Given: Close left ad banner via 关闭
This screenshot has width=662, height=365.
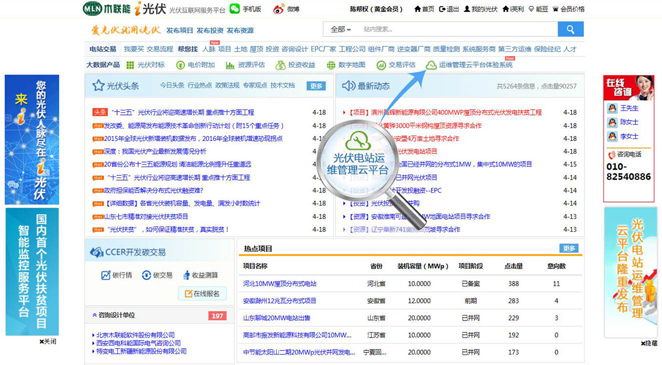Looking at the screenshot, I should coord(48,341).
